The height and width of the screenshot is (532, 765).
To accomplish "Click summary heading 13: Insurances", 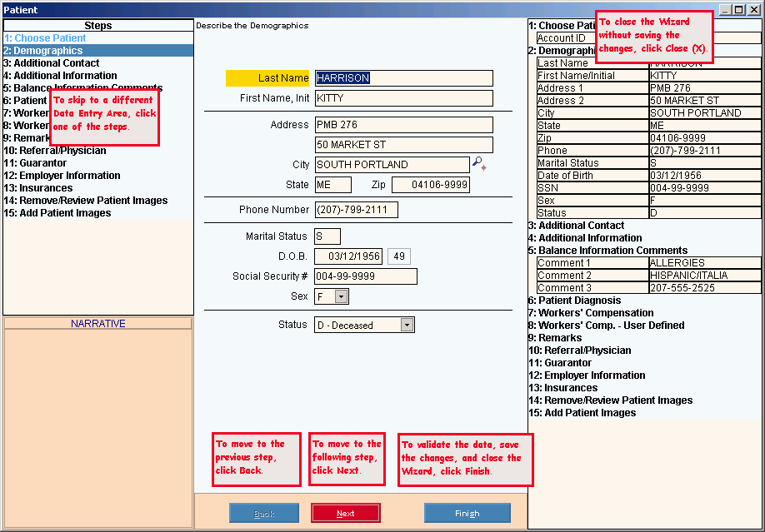I will (563, 388).
